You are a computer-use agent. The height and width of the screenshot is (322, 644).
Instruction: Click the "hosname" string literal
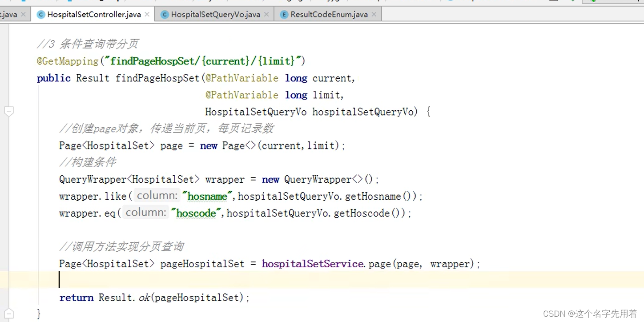(208, 196)
